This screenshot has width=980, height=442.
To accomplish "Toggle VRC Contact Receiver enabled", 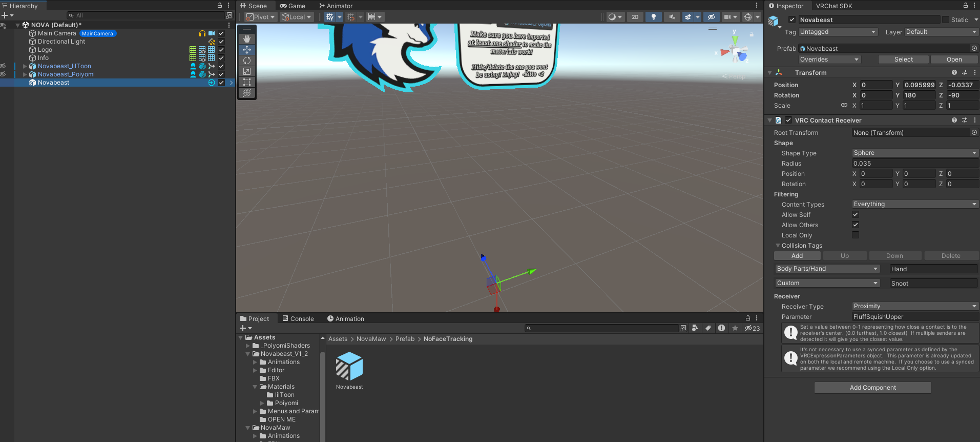I will coord(788,120).
